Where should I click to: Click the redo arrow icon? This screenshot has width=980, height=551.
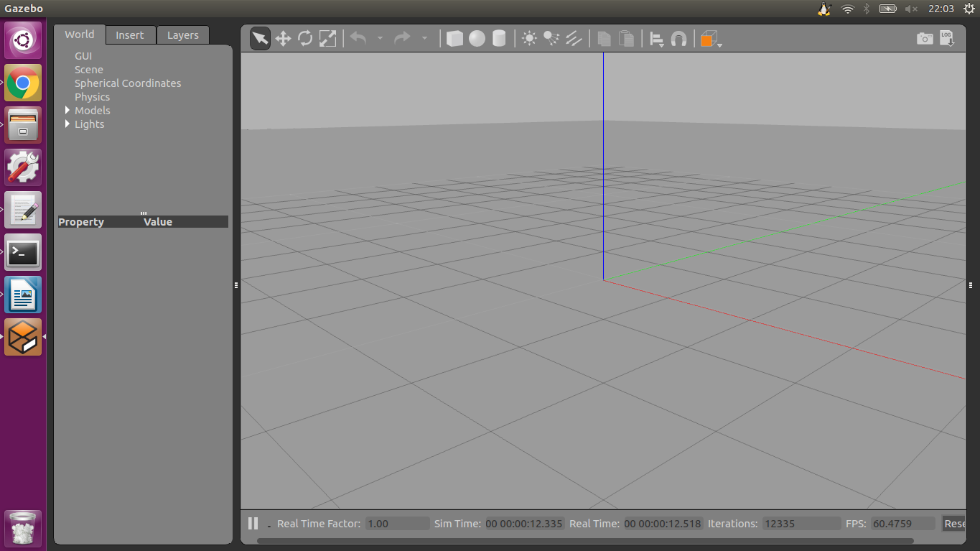(x=402, y=38)
